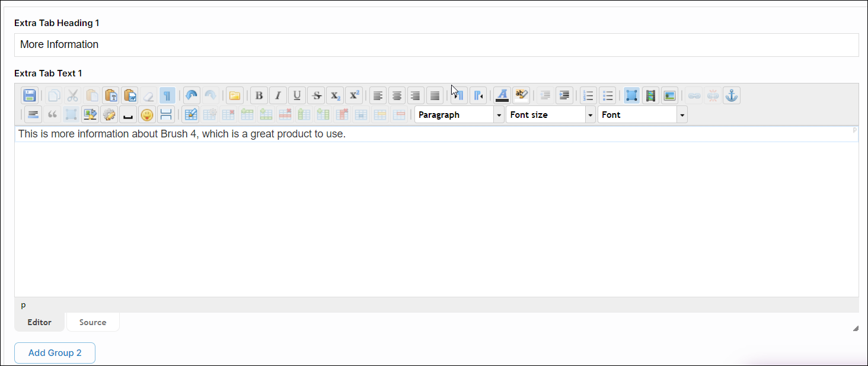This screenshot has height=366, width=868.
Task: Insert an image with the image icon
Action: click(669, 95)
